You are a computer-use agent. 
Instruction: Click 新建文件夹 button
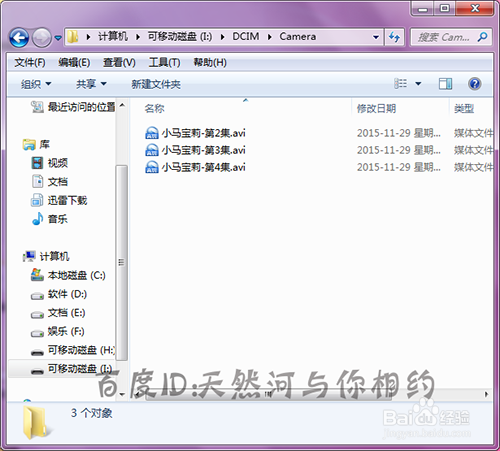pos(156,84)
